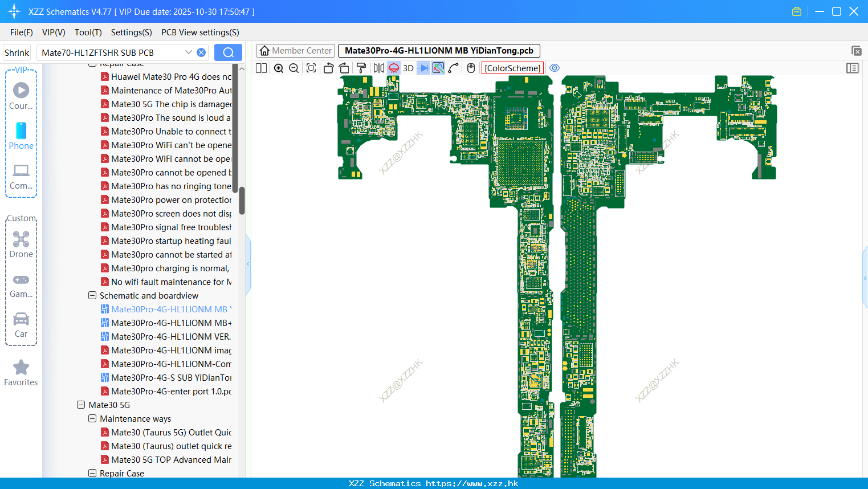This screenshot has width=868, height=489.
Task: Open the Settings(S) menu
Action: coord(132,32)
